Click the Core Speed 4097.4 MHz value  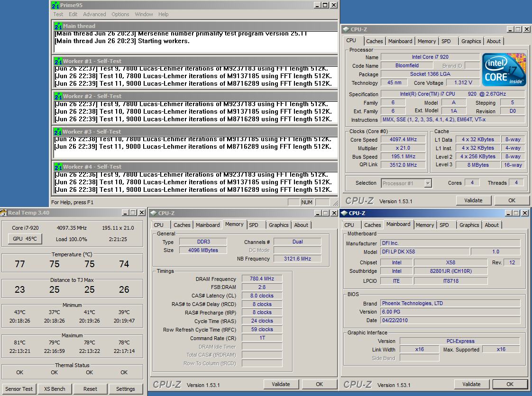coord(403,139)
